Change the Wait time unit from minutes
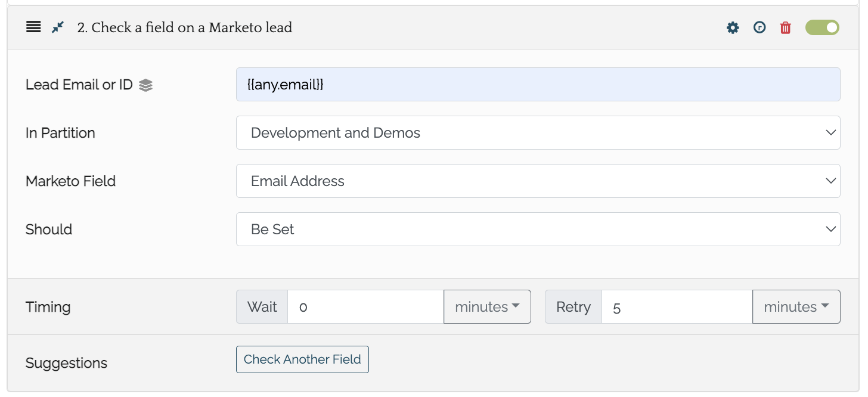This screenshot has height=397, width=868. tap(487, 306)
